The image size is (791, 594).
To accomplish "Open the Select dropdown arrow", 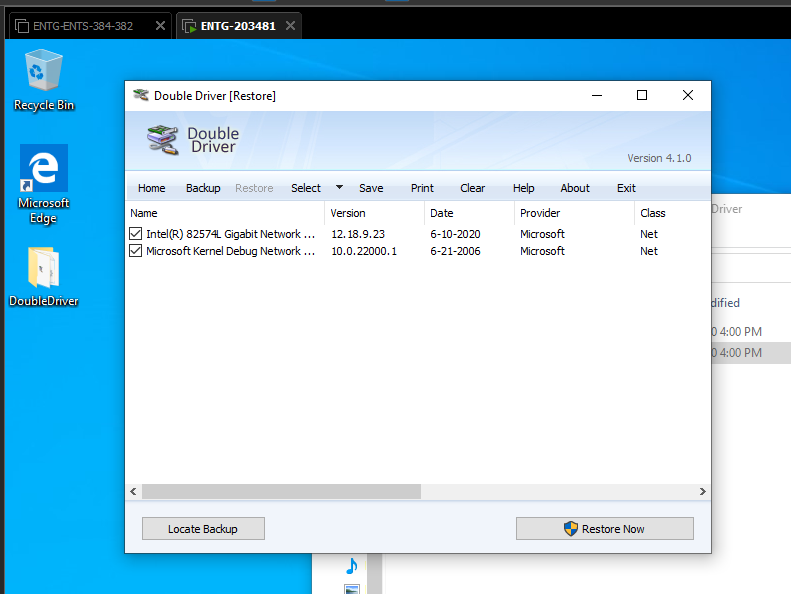I will [x=340, y=187].
